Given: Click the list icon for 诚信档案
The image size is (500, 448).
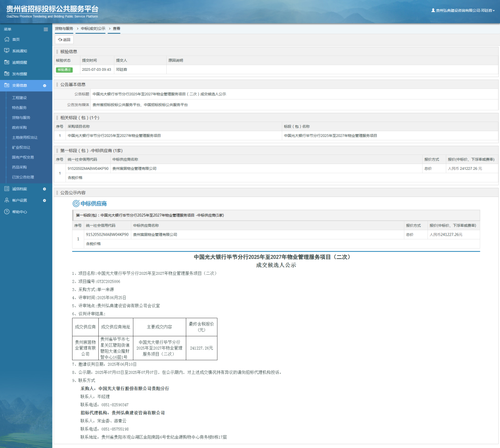Looking at the screenshot, I should (x=7, y=189).
